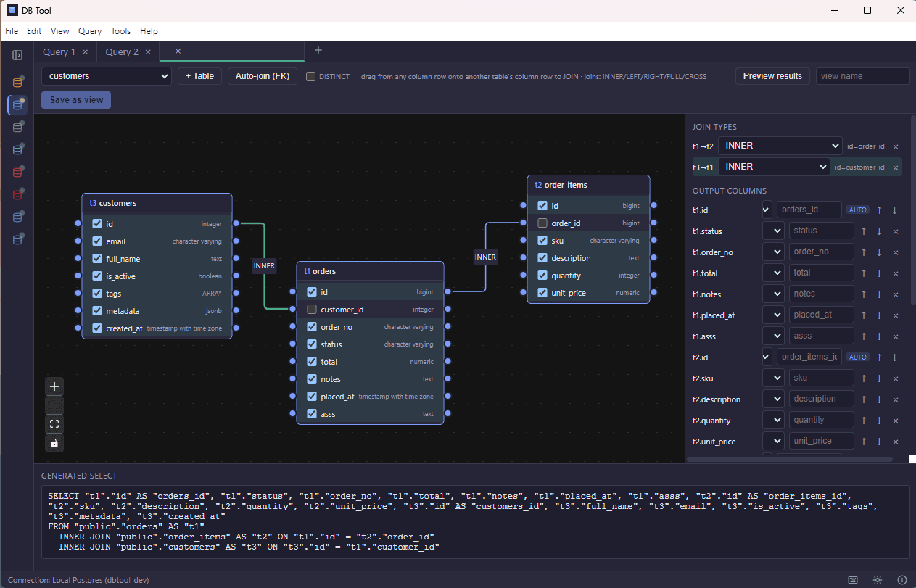Open t1.asss aggregate dropdown
The height and width of the screenshot is (588, 916).
tap(774, 336)
